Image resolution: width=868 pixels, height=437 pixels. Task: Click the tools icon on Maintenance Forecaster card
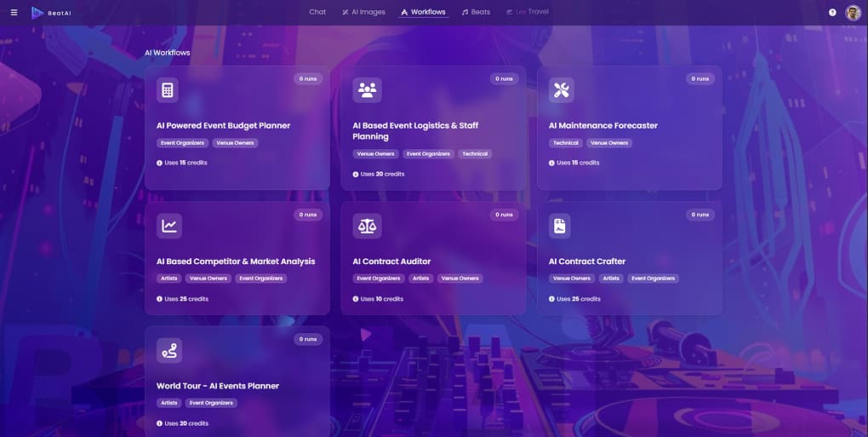pos(561,90)
